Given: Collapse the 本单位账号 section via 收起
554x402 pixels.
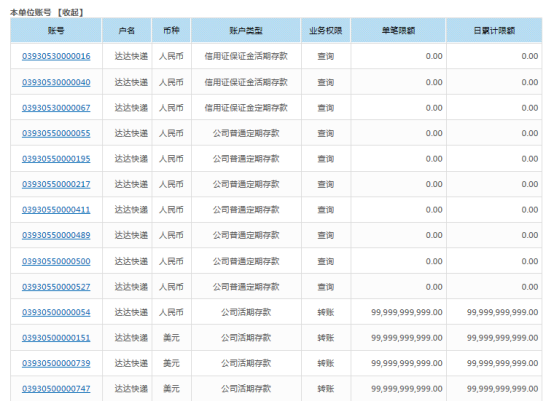Looking at the screenshot, I should [x=71, y=12].
